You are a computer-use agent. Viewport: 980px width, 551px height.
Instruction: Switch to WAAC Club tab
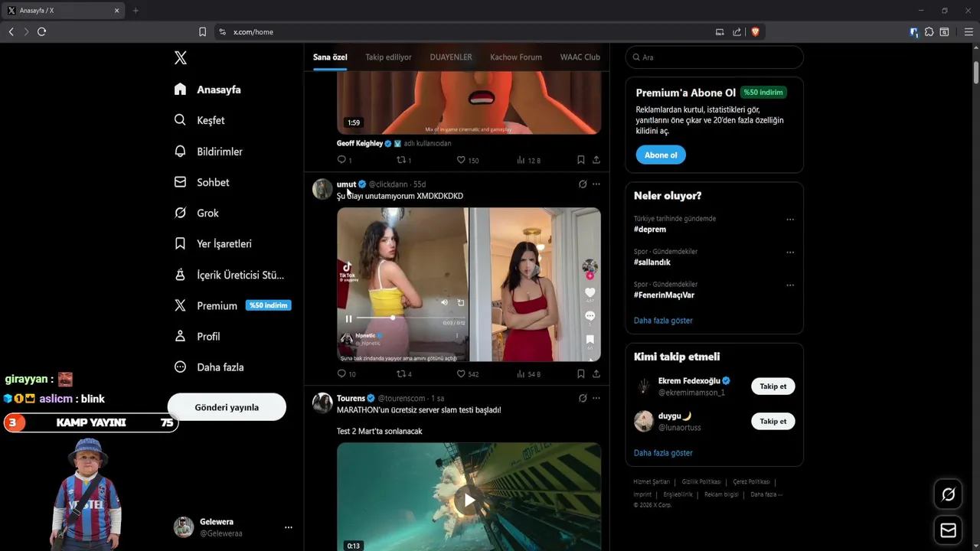point(580,57)
